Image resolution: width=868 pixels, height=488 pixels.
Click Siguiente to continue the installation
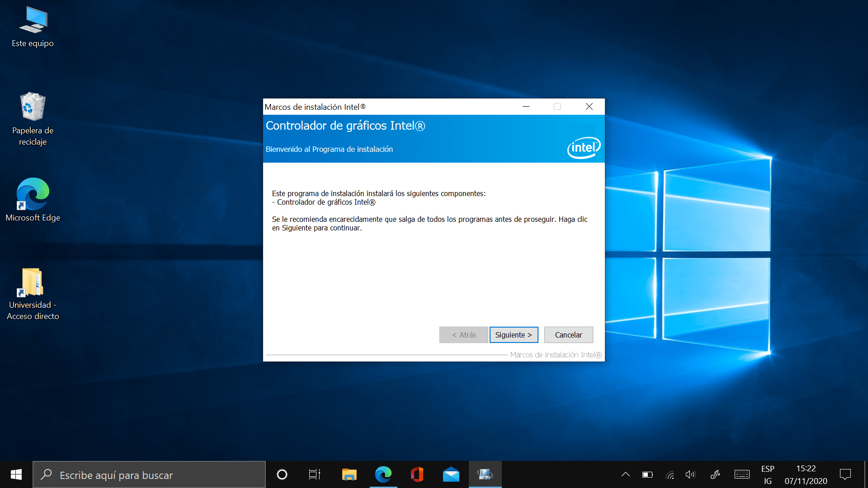[x=514, y=334]
